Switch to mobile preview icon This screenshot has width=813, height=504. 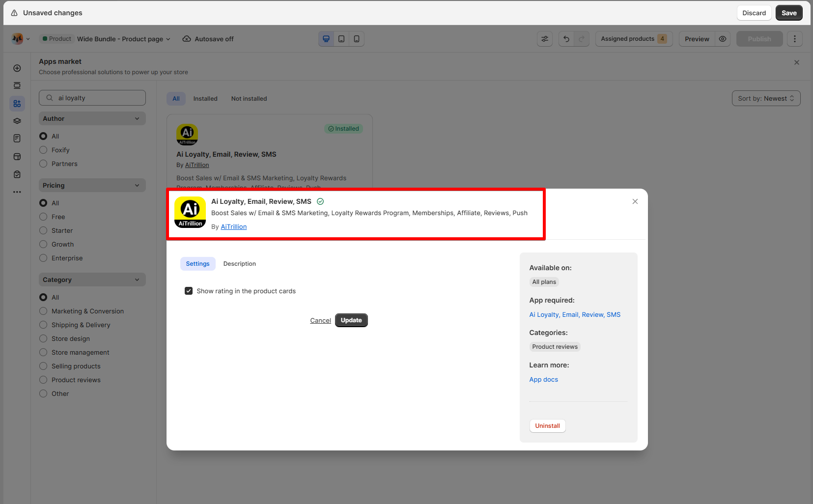(357, 39)
